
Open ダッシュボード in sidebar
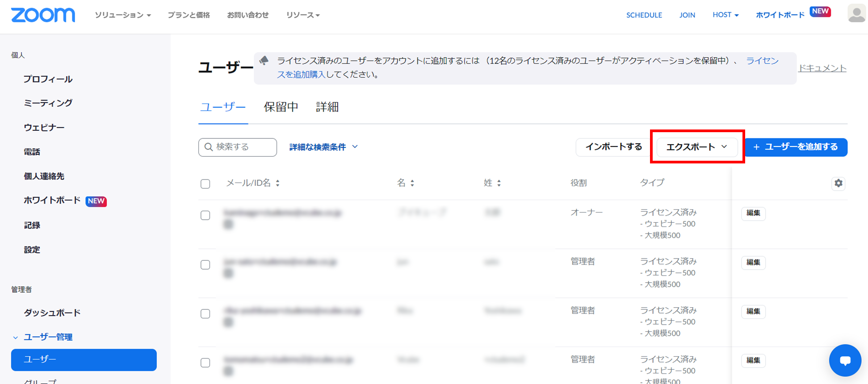pos(52,313)
